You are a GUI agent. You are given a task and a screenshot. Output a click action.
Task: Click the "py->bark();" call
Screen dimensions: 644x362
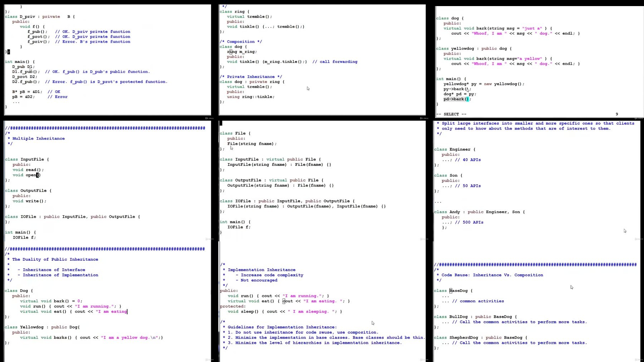click(458, 89)
